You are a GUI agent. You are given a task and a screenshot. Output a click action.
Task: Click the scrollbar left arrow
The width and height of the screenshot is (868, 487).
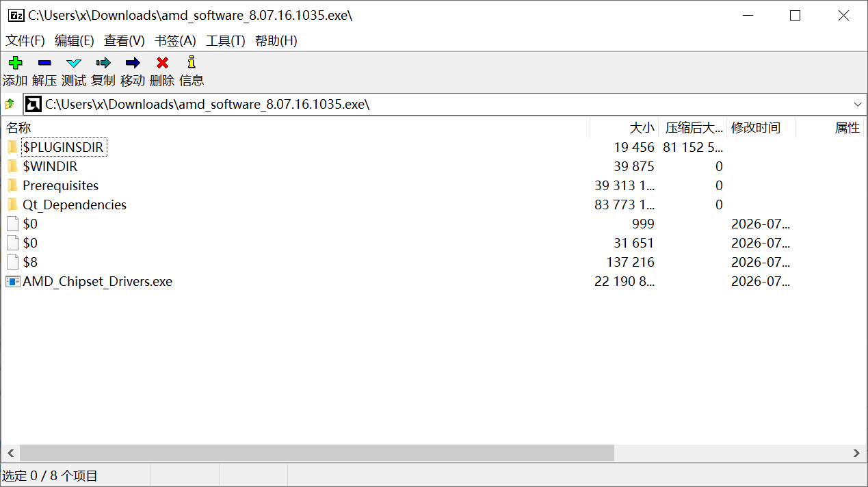pyautogui.click(x=10, y=453)
